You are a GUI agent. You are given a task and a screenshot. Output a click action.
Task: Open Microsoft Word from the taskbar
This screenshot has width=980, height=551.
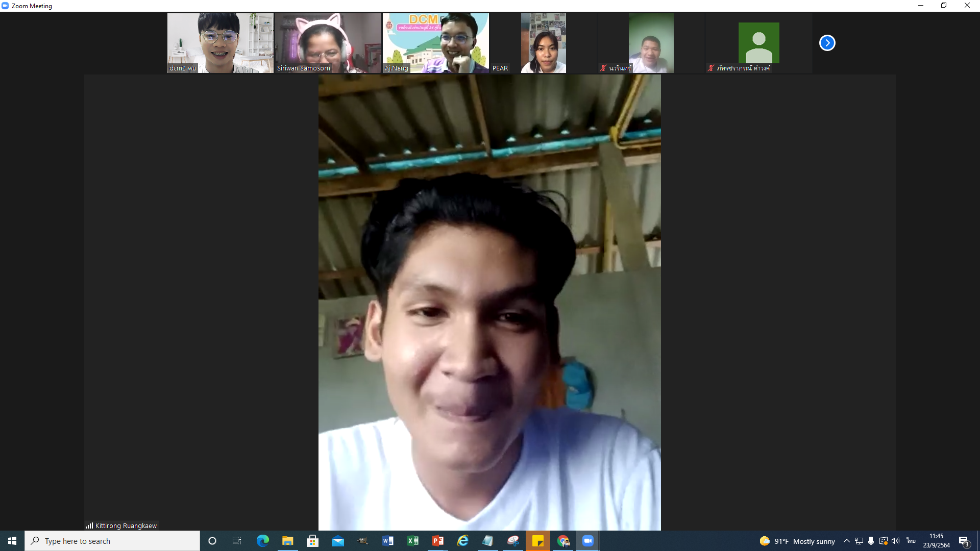click(x=387, y=541)
